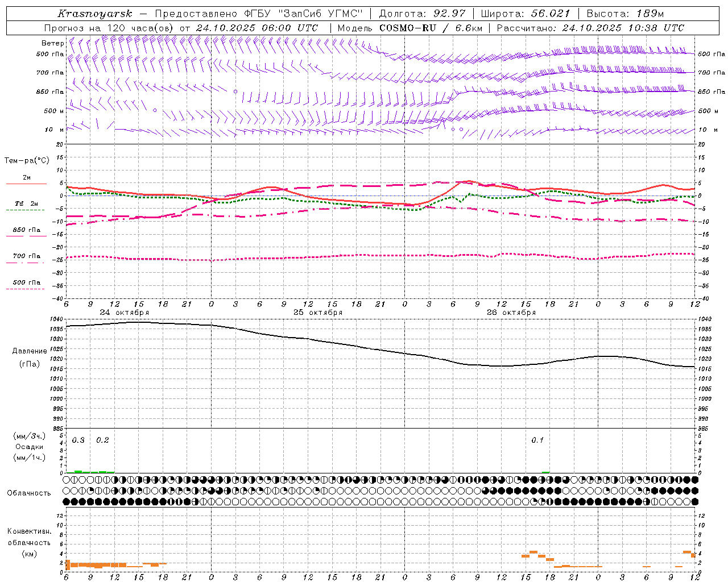
Task: Click the 'Рассчитано: 24.10.2025 10:38 UTC' text
Action: pyautogui.click(x=590, y=28)
